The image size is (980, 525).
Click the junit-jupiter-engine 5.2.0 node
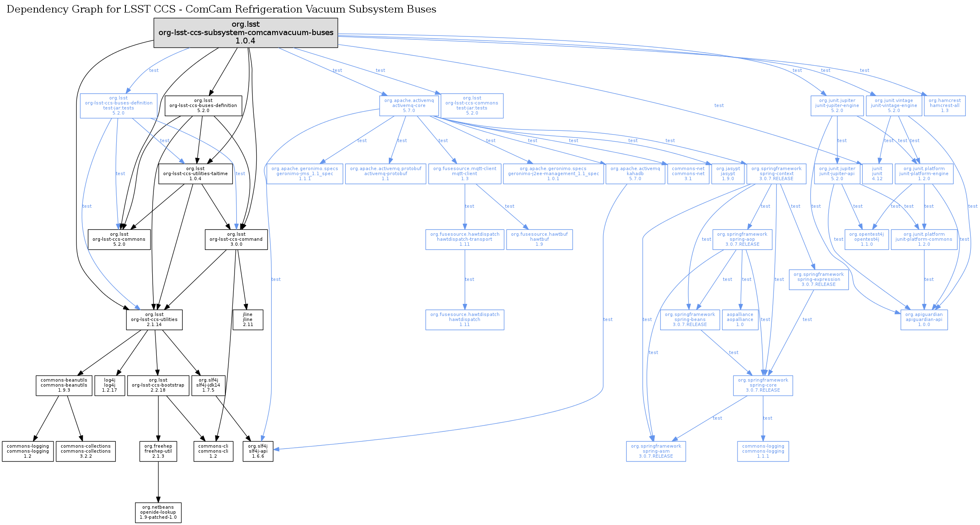click(x=837, y=105)
